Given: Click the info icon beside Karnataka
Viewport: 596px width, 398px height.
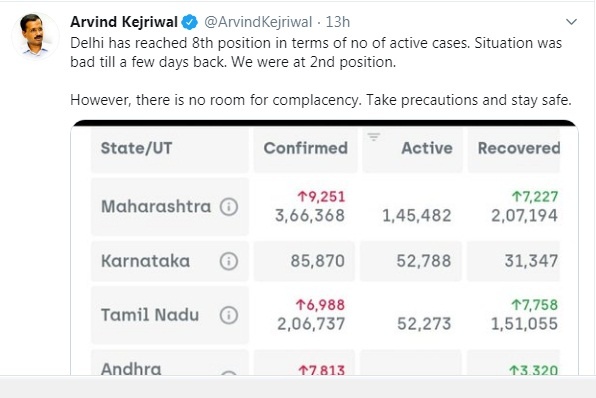Looking at the screenshot, I should (x=229, y=261).
